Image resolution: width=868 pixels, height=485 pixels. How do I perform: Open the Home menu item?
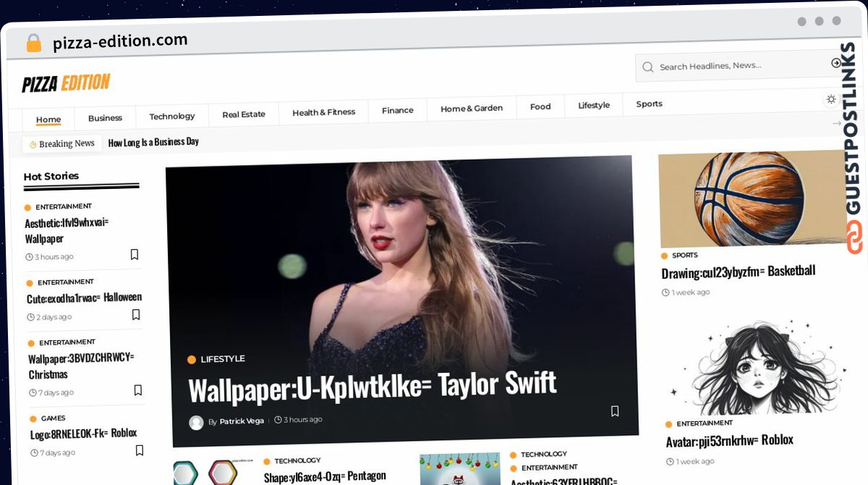tap(48, 119)
